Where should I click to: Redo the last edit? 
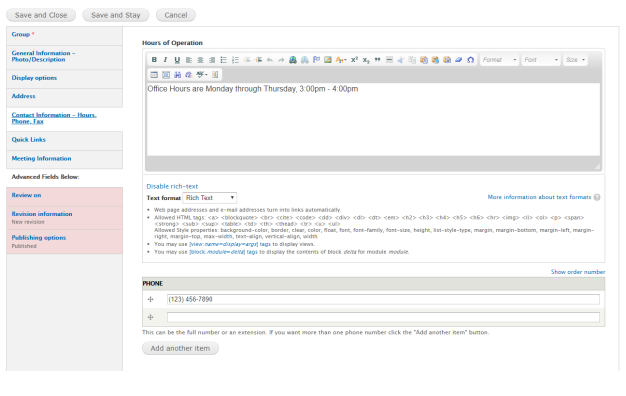coord(281,60)
